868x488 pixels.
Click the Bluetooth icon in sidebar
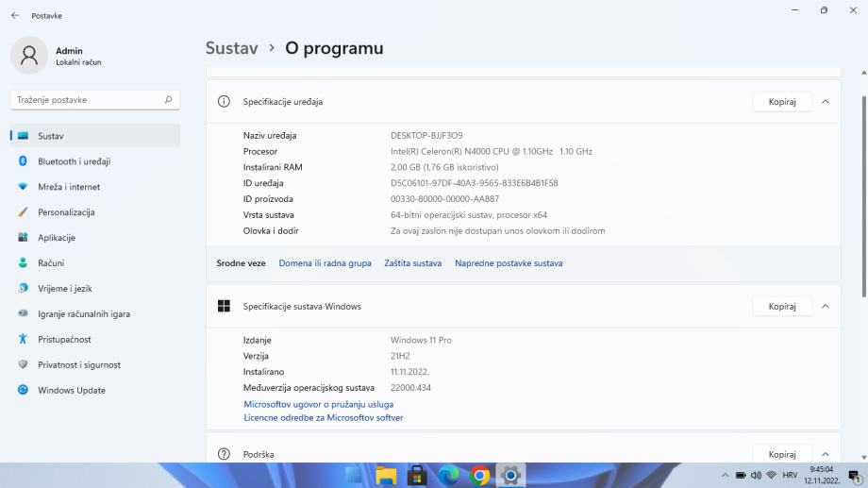click(x=23, y=161)
